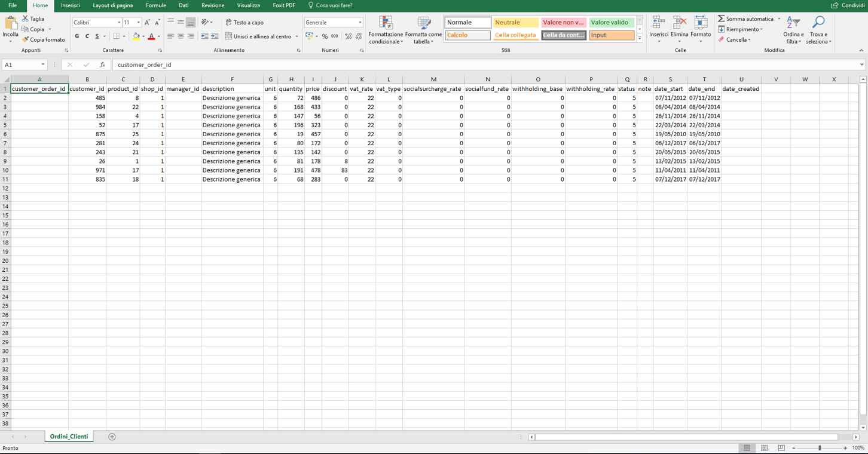Switch to the Formule ribbon tab

pyautogui.click(x=155, y=5)
